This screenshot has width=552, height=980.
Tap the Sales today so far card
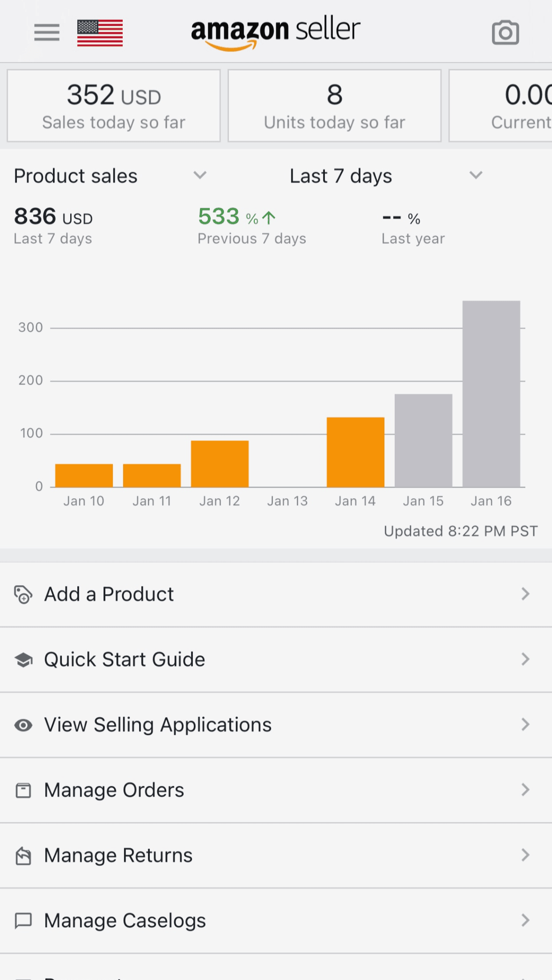114,106
